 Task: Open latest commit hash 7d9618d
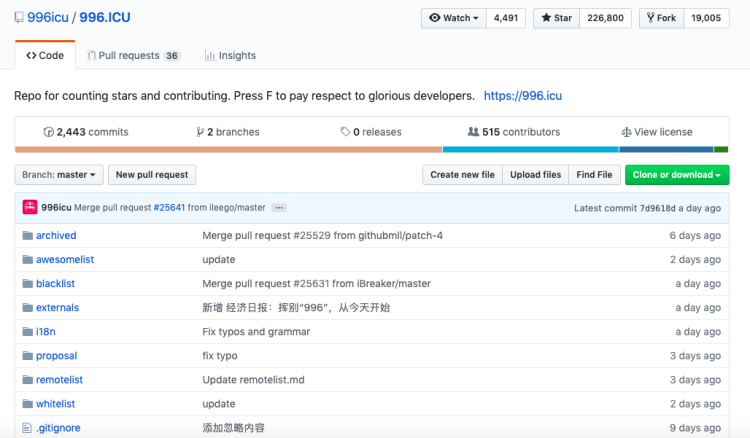pyautogui.click(x=658, y=208)
